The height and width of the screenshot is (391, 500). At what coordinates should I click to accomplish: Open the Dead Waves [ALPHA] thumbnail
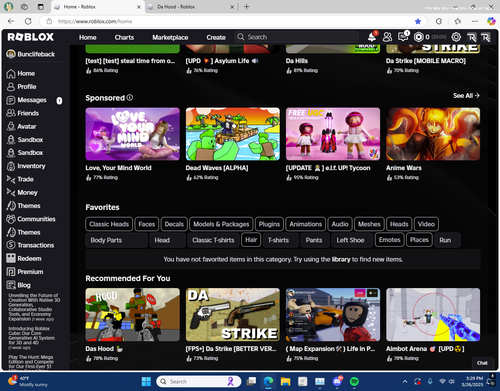point(233,134)
